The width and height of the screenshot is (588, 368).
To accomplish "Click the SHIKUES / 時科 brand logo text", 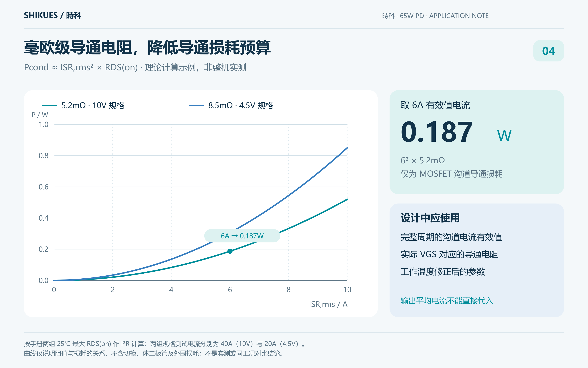I will (53, 16).
